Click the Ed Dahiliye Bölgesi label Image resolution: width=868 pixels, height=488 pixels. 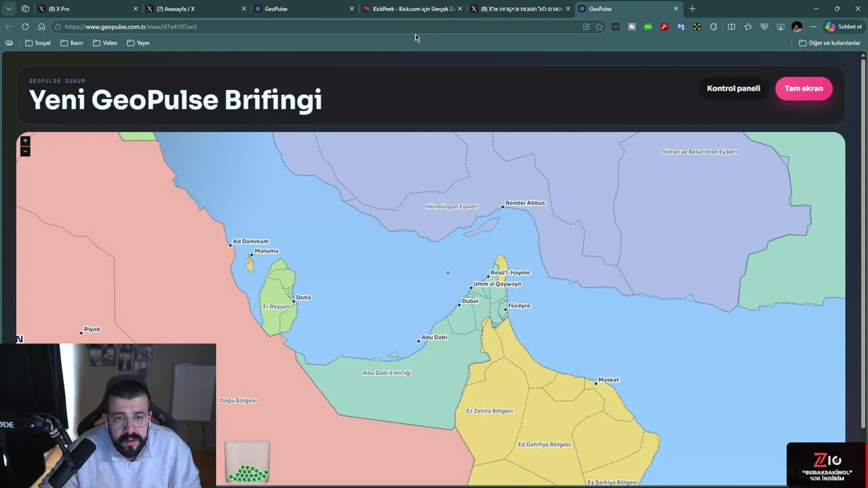pos(544,445)
